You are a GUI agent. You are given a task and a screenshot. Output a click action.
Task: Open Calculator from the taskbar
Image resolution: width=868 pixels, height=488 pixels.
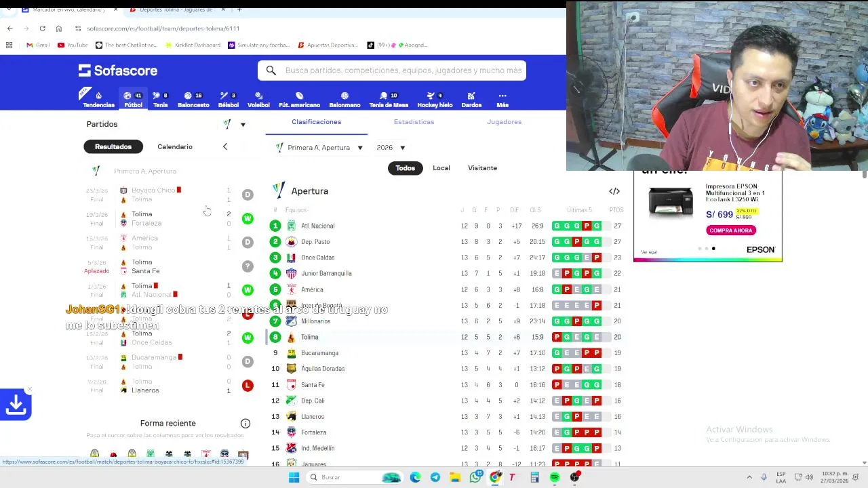(534, 477)
